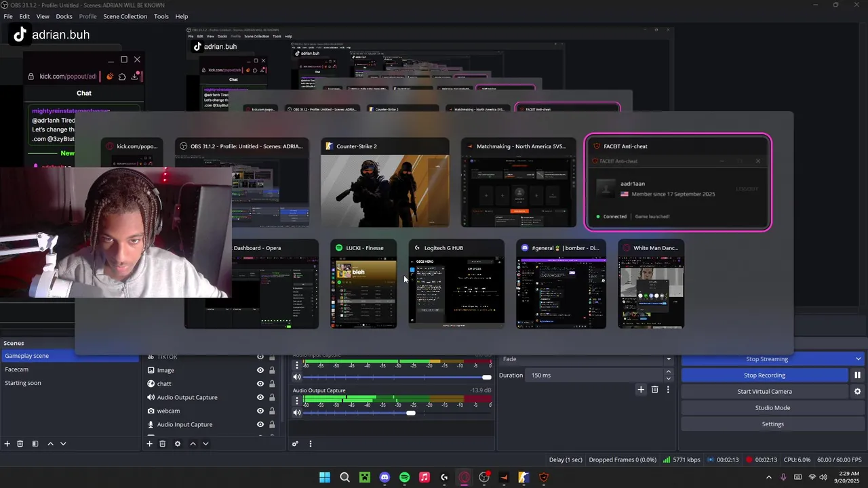Delete transition using trash icon
The width and height of the screenshot is (868, 488).
(x=654, y=390)
